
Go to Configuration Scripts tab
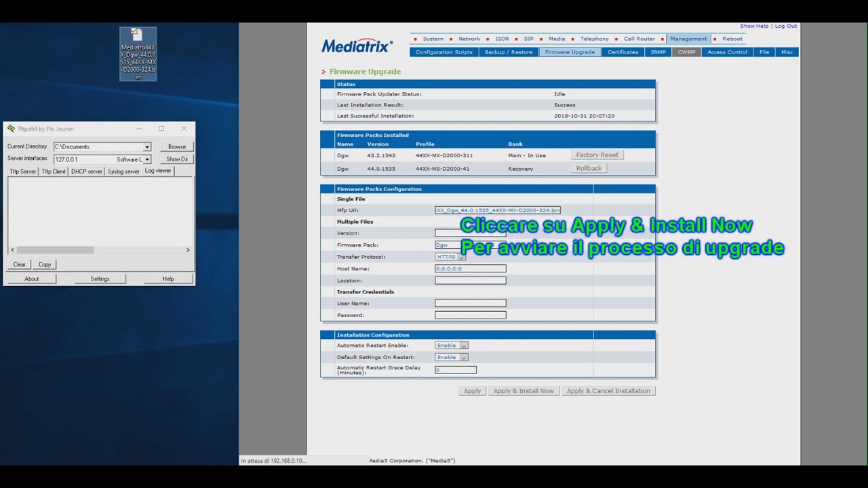click(444, 52)
